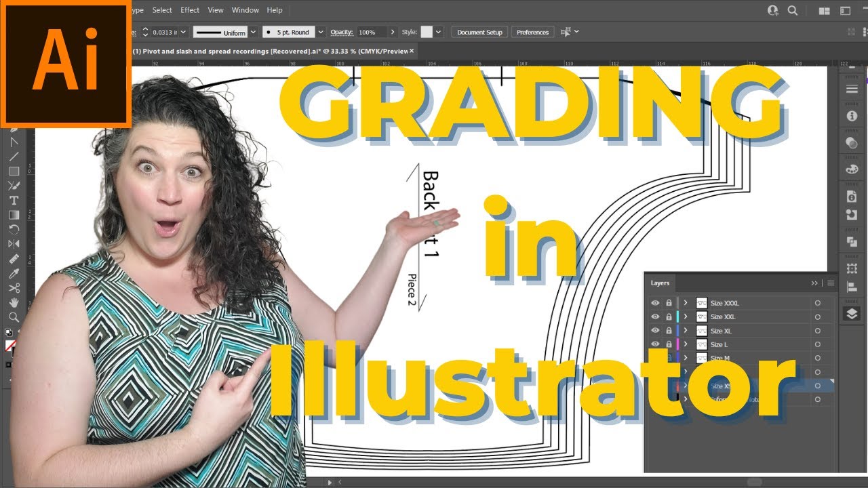Open the Color Guide panel icon

pos(852,169)
